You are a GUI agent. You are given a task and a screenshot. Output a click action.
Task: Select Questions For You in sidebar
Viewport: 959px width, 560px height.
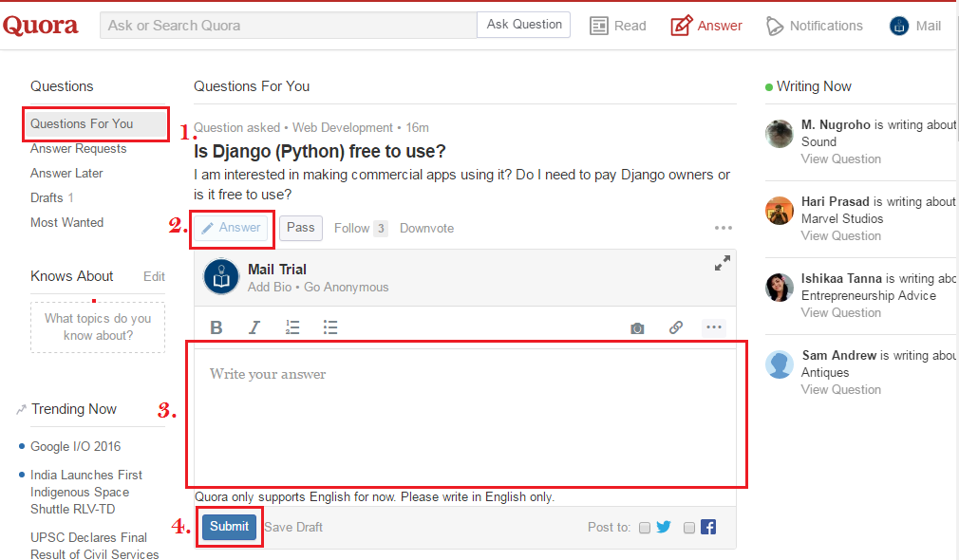(97, 124)
